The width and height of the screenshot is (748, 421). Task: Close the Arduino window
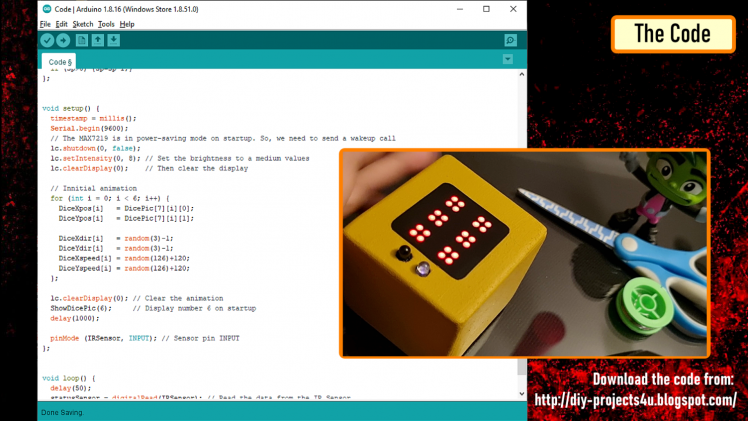pyautogui.click(x=513, y=9)
